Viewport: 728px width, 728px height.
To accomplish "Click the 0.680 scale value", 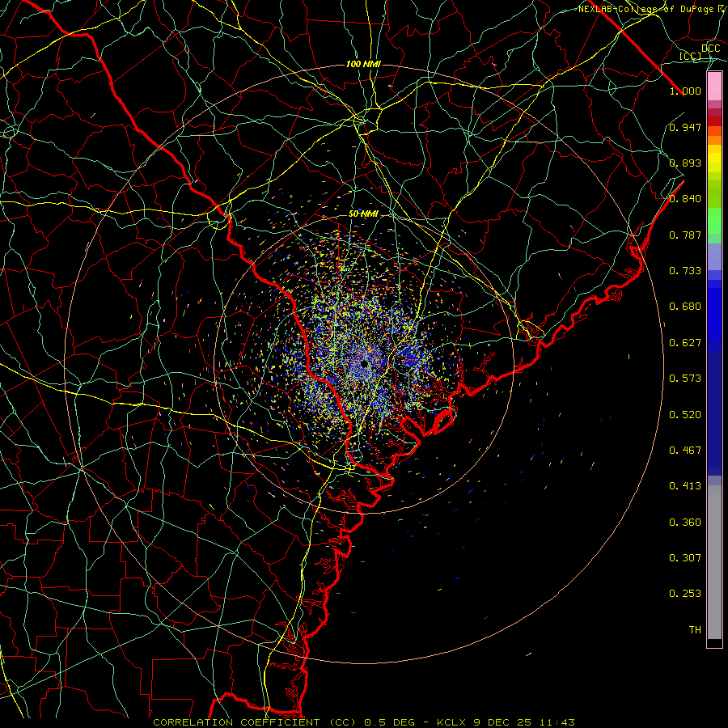I will (685, 307).
